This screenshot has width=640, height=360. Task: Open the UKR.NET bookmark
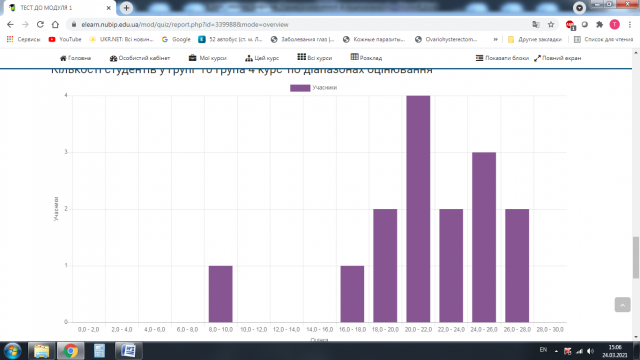click(x=122, y=39)
